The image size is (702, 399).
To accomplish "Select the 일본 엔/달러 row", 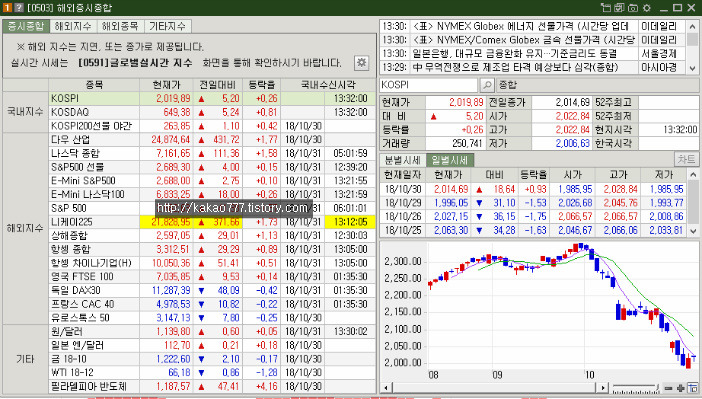I will click(x=212, y=345).
